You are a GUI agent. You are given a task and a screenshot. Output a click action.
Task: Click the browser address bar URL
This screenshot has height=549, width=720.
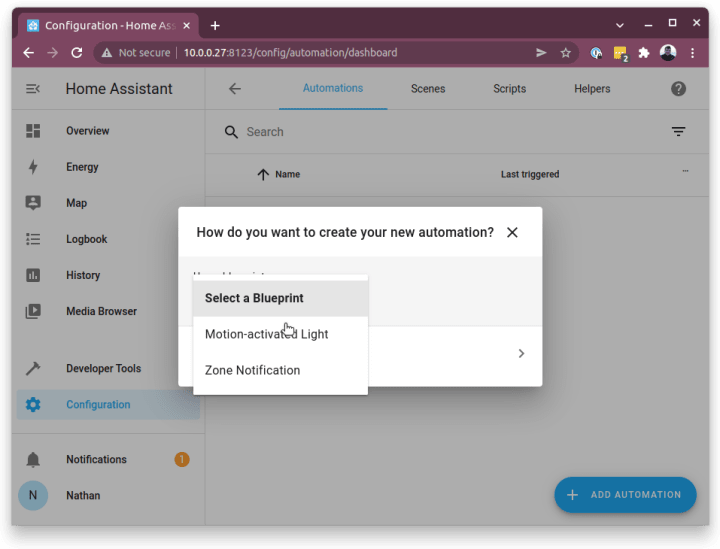click(290, 53)
